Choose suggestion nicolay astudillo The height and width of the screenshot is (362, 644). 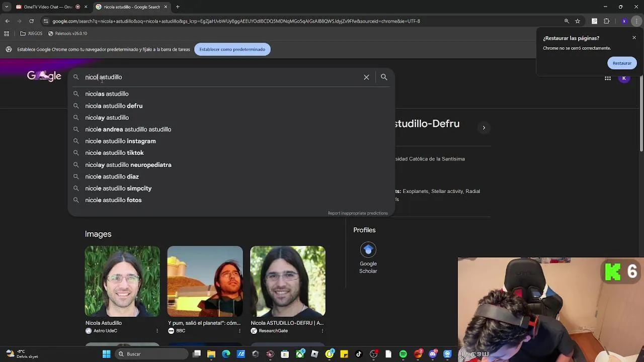[230, 117]
